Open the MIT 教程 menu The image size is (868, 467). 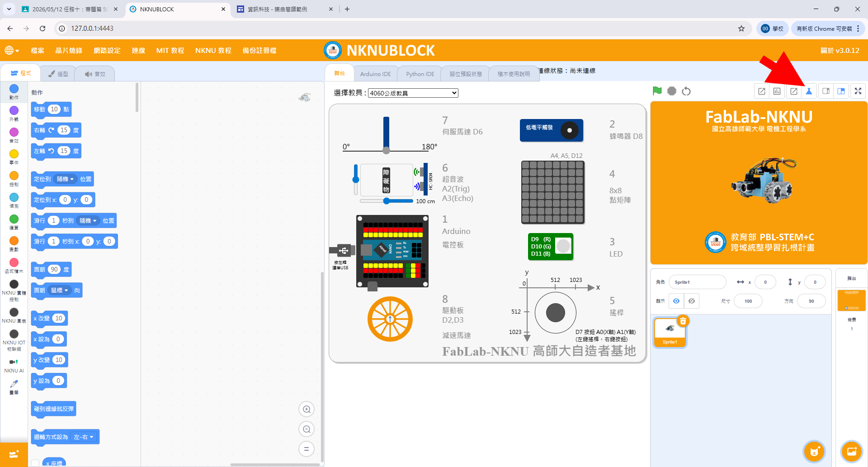(170, 51)
